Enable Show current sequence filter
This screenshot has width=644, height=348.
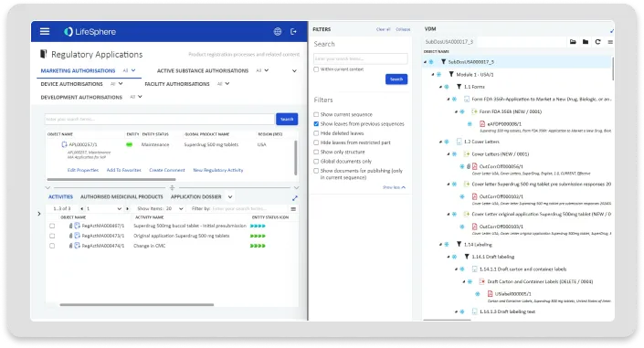[x=316, y=115]
